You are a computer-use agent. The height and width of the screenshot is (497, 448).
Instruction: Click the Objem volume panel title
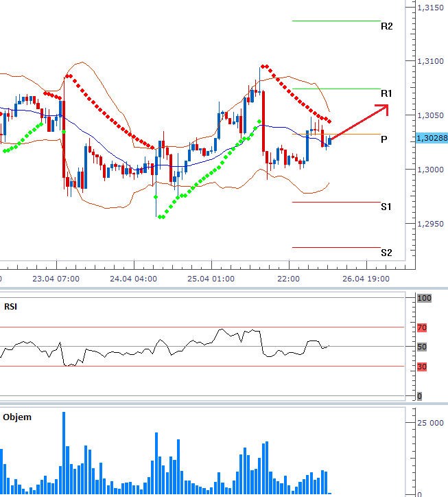point(17,417)
